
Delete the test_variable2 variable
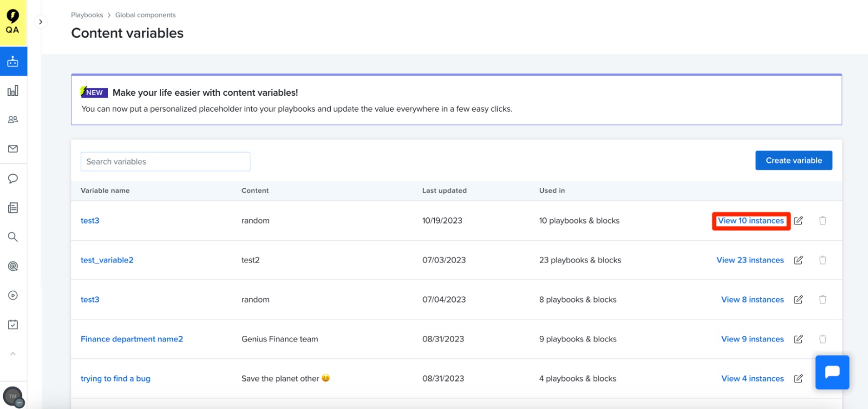pyautogui.click(x=823, y=260)
